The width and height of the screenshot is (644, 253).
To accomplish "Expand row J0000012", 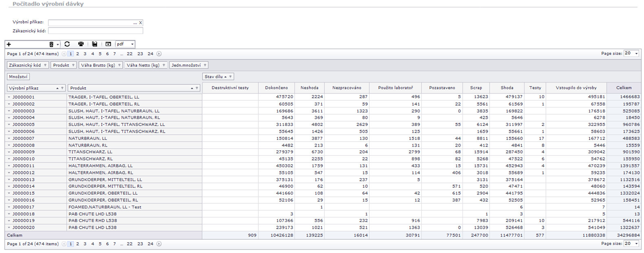I will click(x=9, y=172).
